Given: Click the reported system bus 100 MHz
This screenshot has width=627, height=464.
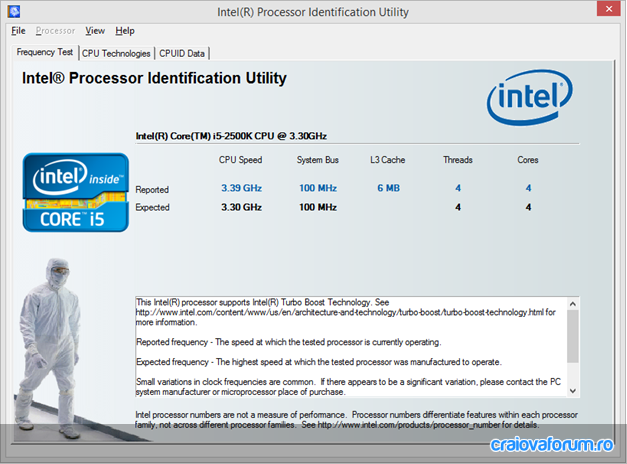Looking at the screenshot, I should coord(318,188).
